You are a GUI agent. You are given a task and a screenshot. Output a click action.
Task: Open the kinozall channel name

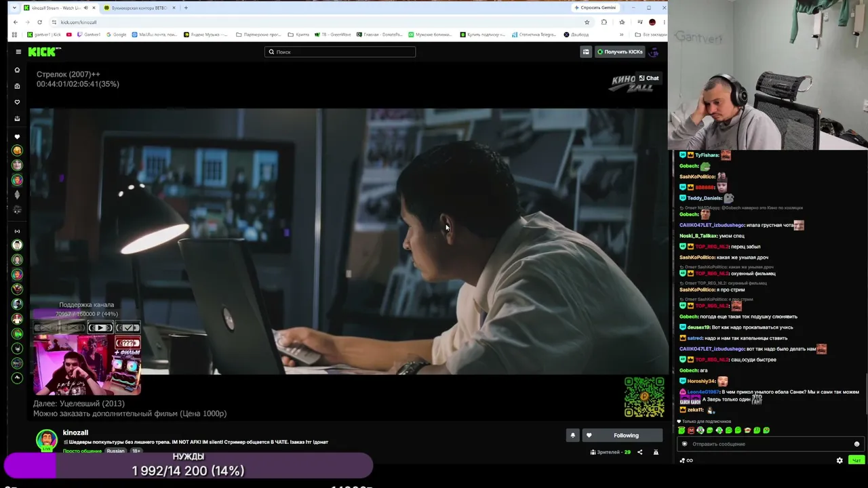(x=75, y=432)
